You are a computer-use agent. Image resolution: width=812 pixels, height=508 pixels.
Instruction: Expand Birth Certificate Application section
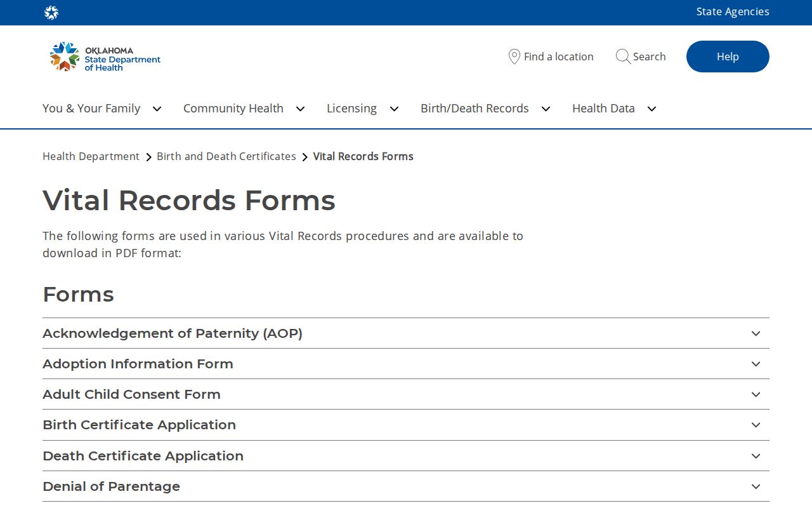click(x=406, y=425)
